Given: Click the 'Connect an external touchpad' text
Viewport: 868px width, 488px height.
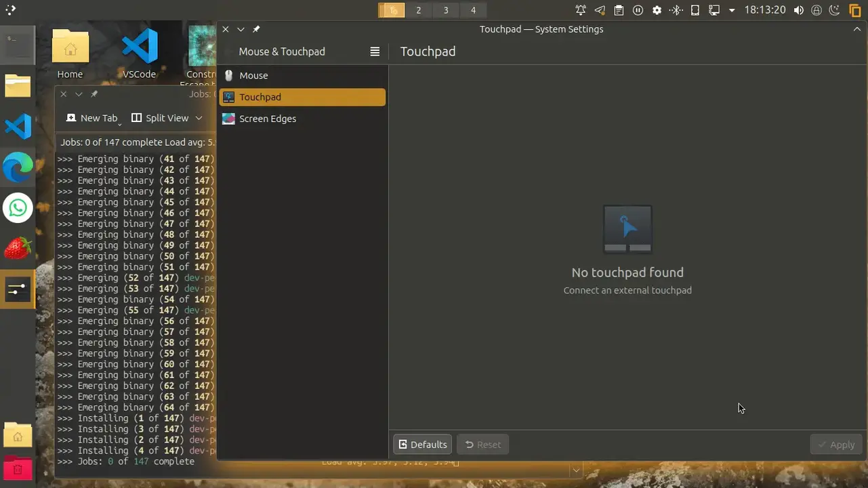Looking at the screenshot, I should tap(627, 290).
